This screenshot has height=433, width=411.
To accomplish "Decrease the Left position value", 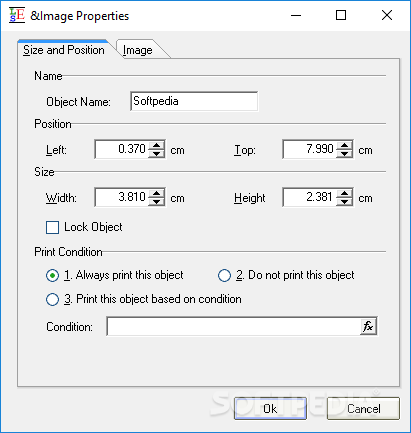I will [x=156, y=153].
